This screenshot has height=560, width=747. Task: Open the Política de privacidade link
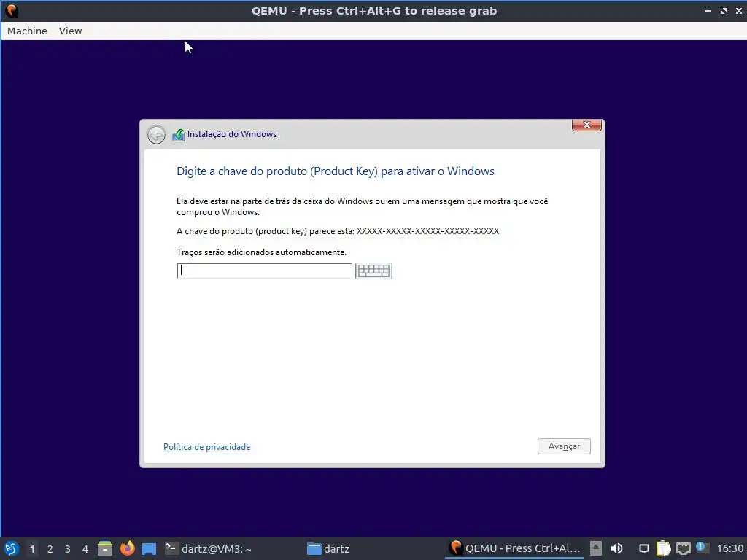pyautogui.click(x=206, y=447)
